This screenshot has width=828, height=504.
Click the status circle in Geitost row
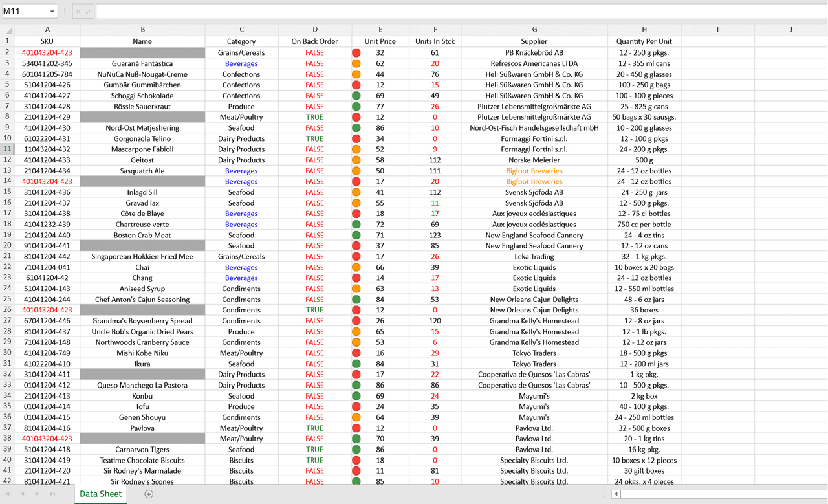(356, 160)
